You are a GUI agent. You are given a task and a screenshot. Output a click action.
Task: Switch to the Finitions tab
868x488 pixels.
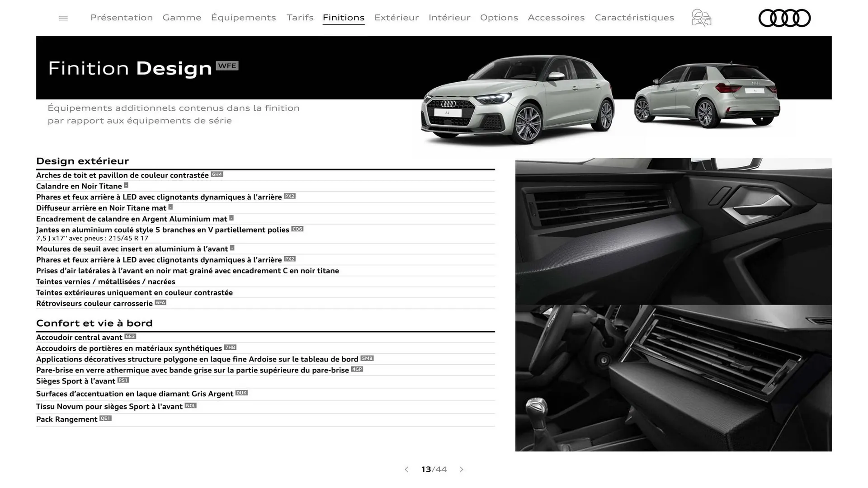point(344,18)
